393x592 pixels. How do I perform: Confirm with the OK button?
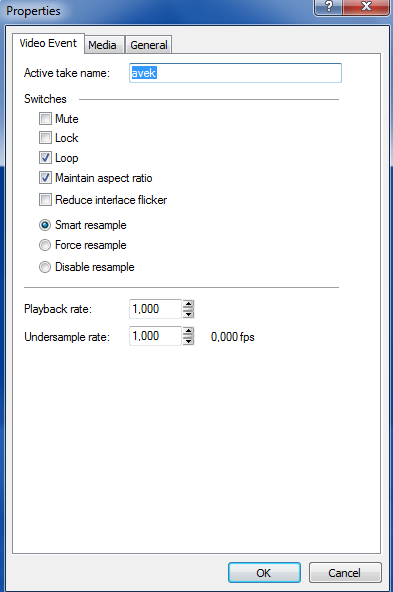264,573
